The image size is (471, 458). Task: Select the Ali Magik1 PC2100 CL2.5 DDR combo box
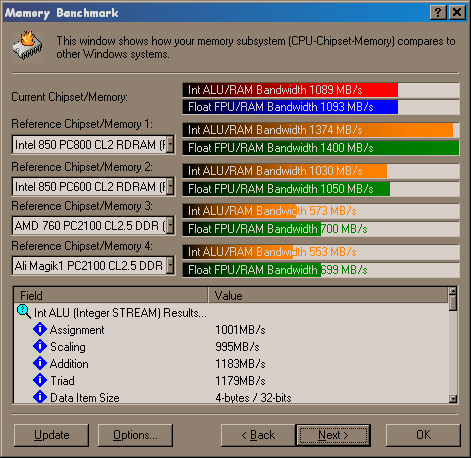tap(93, 265)
